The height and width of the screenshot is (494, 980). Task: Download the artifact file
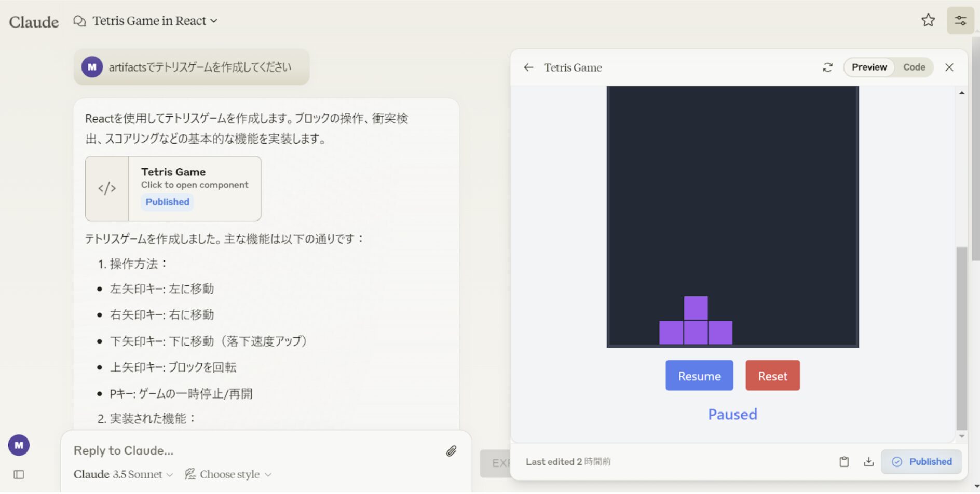coord(868,462)
